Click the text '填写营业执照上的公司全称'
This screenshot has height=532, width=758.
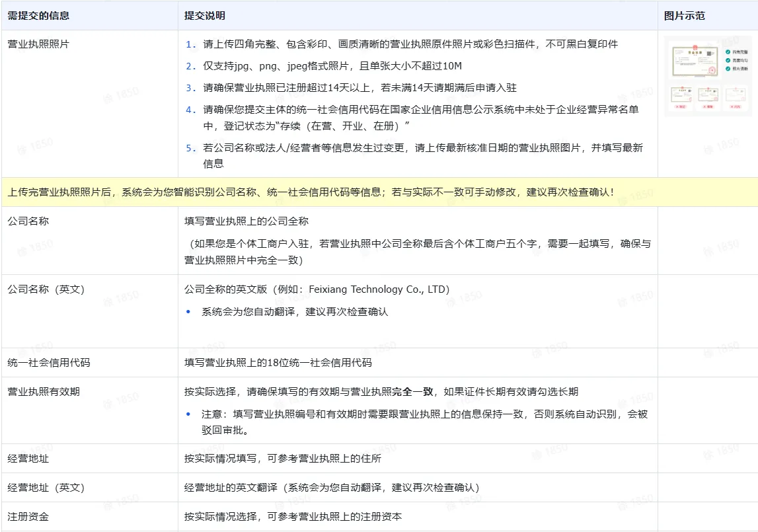pyautogui.click(x=246, y=221)
